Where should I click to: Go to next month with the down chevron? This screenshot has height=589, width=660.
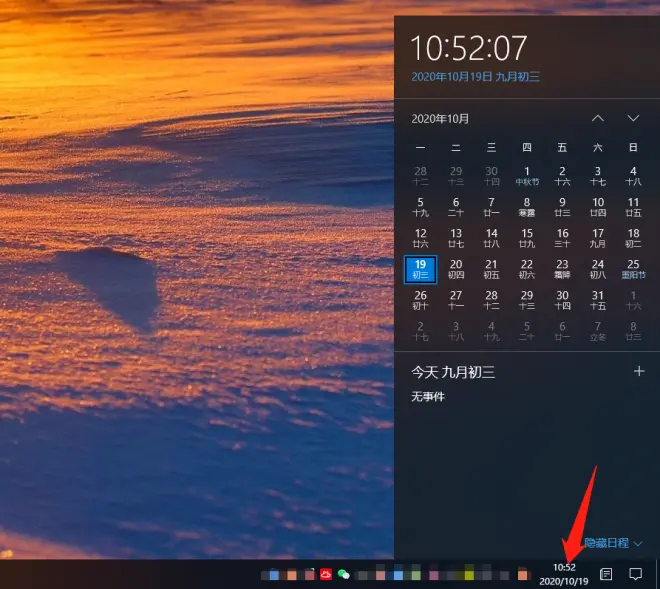point(633,118)
